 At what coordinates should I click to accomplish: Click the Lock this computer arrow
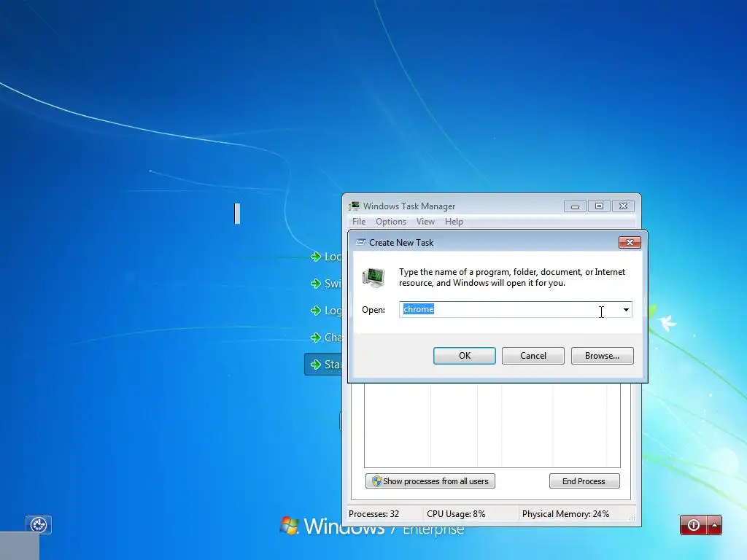pos(315,257)
